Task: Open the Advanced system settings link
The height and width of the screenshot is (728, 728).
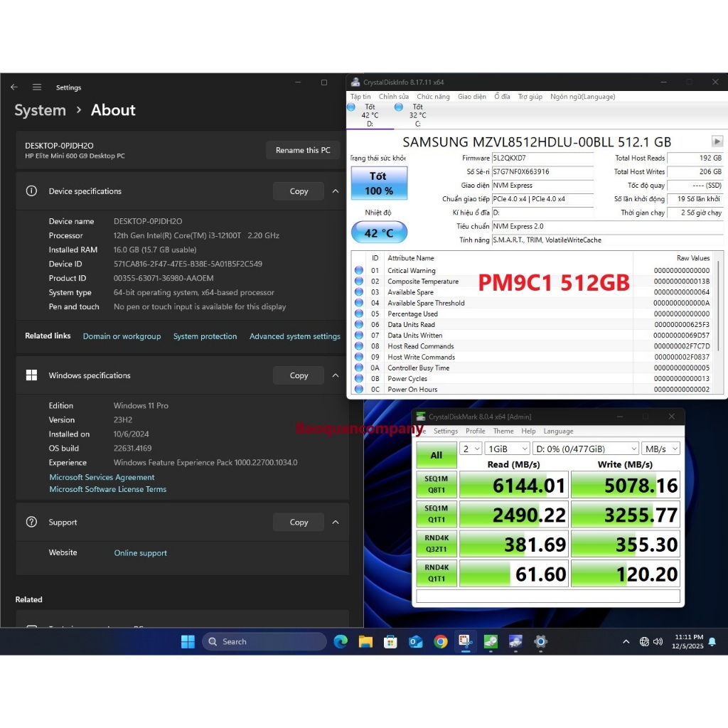Action: coord(294,336)
